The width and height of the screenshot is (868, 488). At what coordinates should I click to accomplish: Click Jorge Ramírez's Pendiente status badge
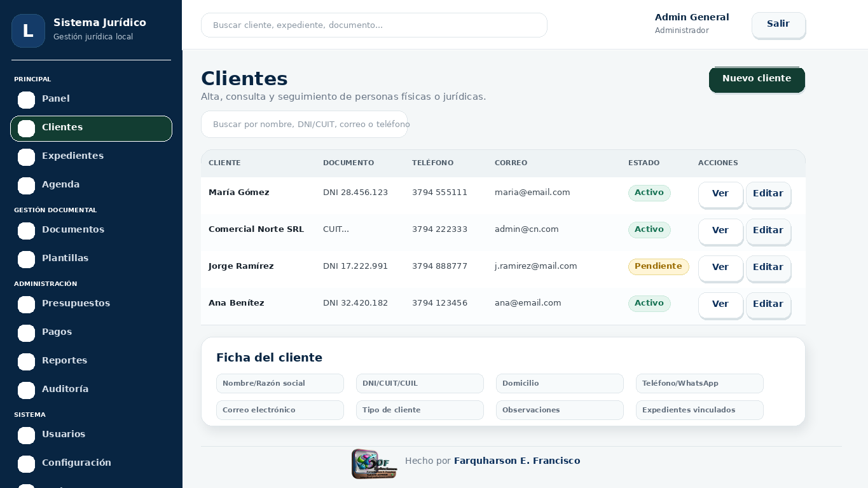click(x=658, y=266)
